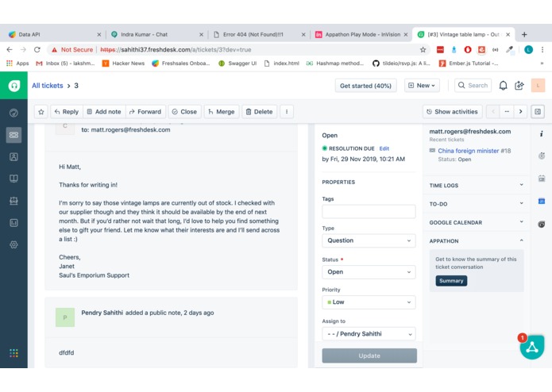552x392 pixels.
Task: Click Pendry Sahithi's green avatar
Action: pyautogui.click(x=65, y=317)
